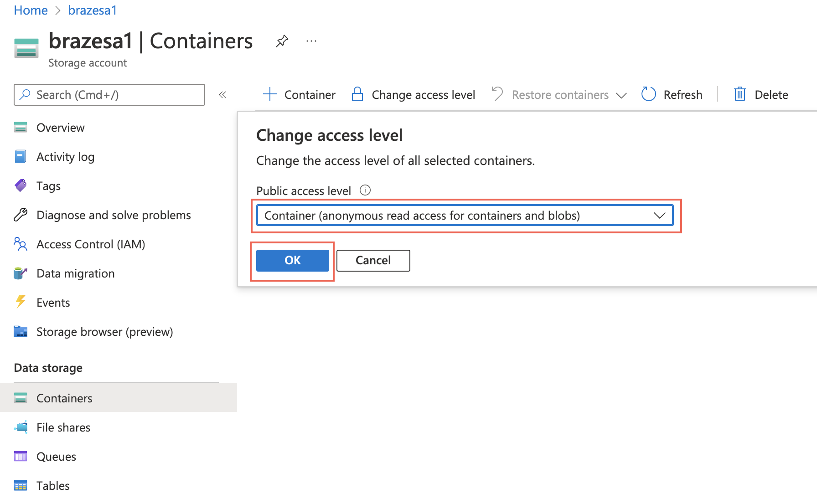Image resolution: width=817 pixels, height=504 pixels.
Task: Click the Cancel button
Action: [373, 260]
